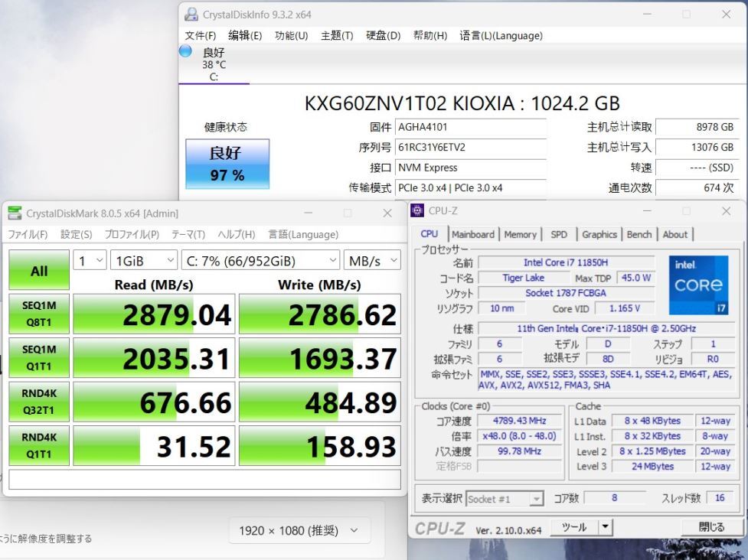This screenshot has width=748, height=560.
Task: Click the Max TDP value 45.0 W
Action: click(636, 278)
